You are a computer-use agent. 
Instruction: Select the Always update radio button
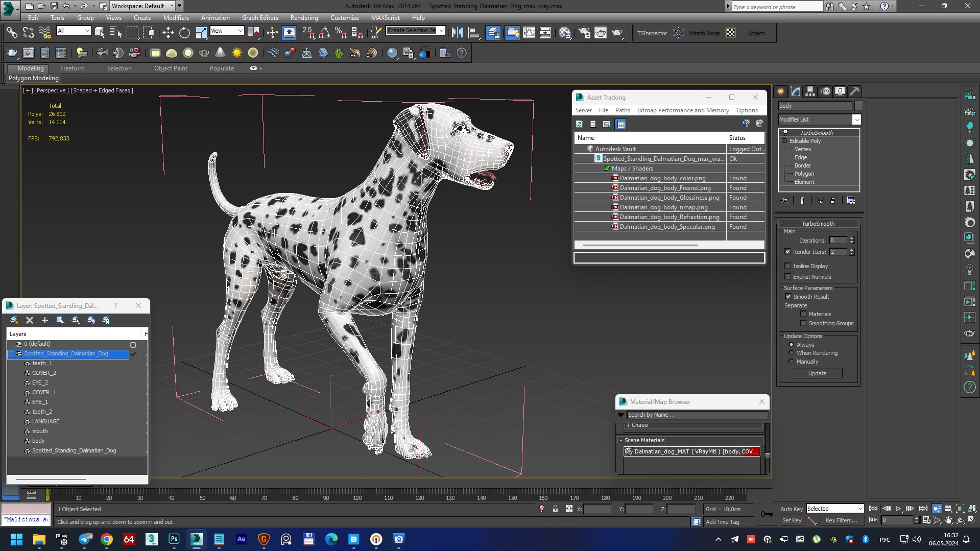pos(791,345)
